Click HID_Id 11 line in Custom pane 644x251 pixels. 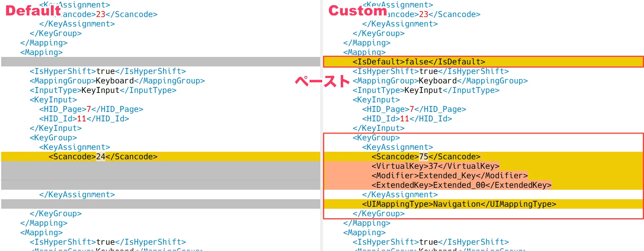(x=407, y=119)
